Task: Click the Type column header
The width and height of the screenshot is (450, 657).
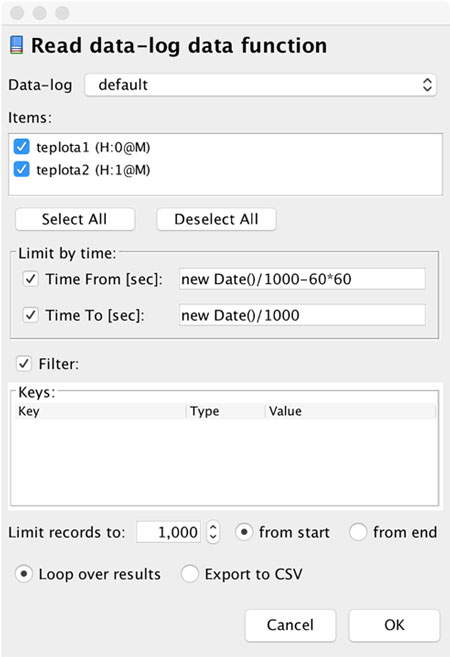Action: click(226, 411)
